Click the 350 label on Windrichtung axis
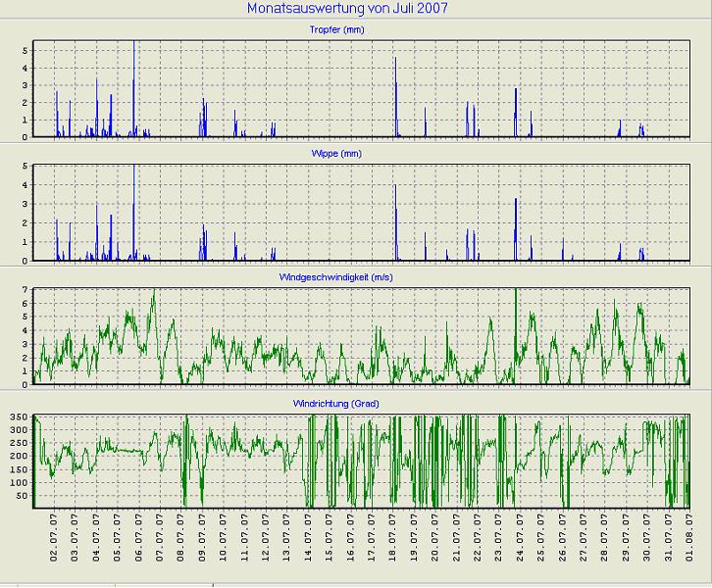712x588 pixels. point(19,417)
